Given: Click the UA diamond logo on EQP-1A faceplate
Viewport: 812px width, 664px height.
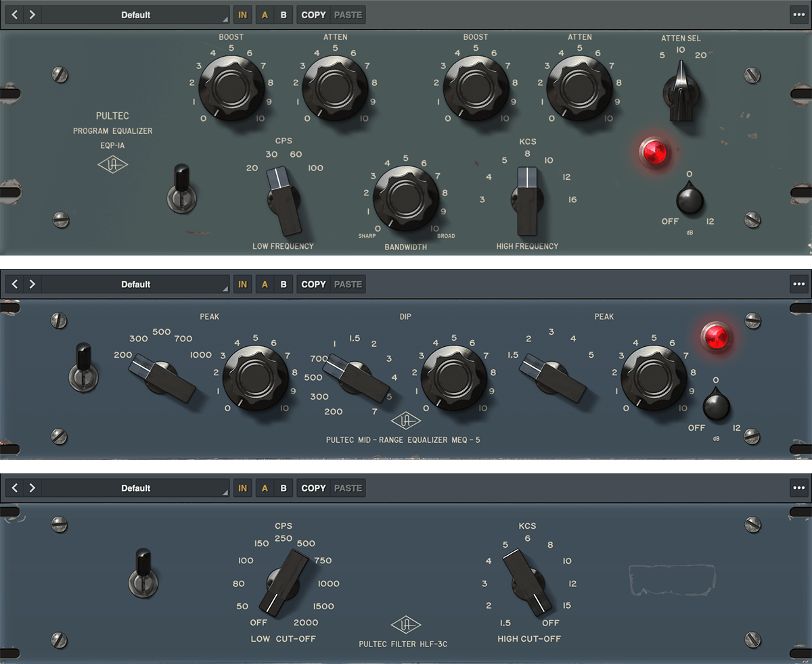Looking at the screenshot, I should [x=112, y=164].
